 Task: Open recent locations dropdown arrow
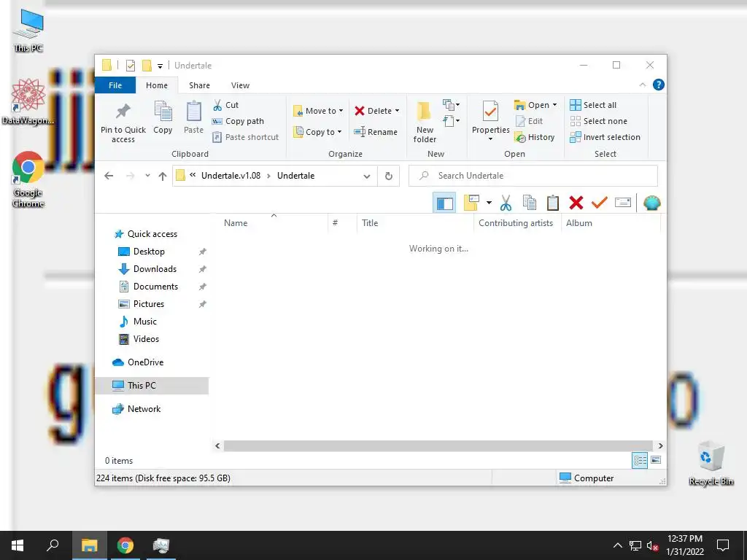[x=147, y=176]
